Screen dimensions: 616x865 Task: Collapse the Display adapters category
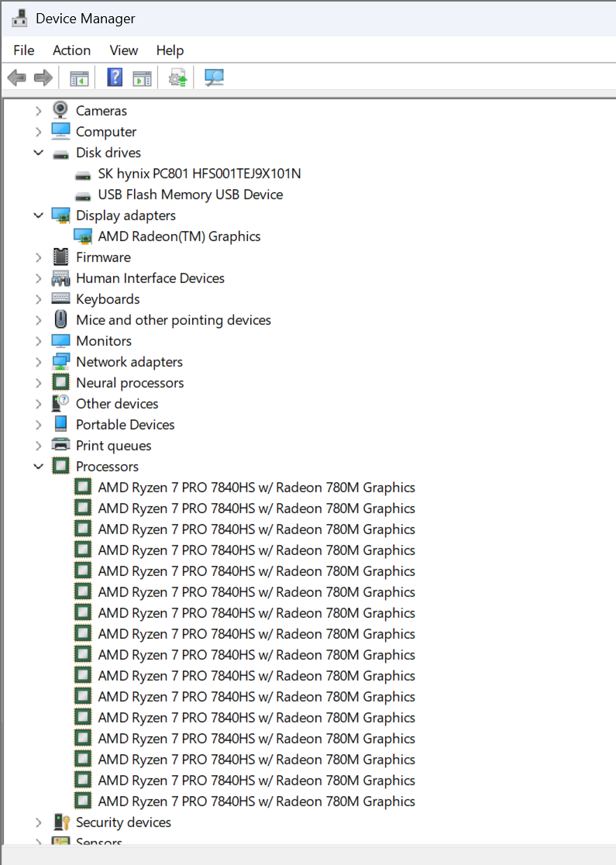click(x=38, y=215)
